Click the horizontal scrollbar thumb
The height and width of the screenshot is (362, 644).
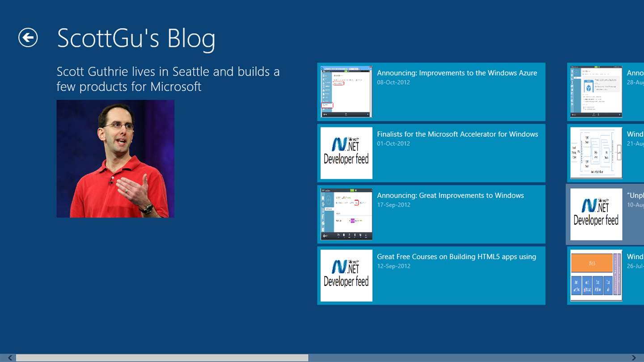[x=162, y=358]
